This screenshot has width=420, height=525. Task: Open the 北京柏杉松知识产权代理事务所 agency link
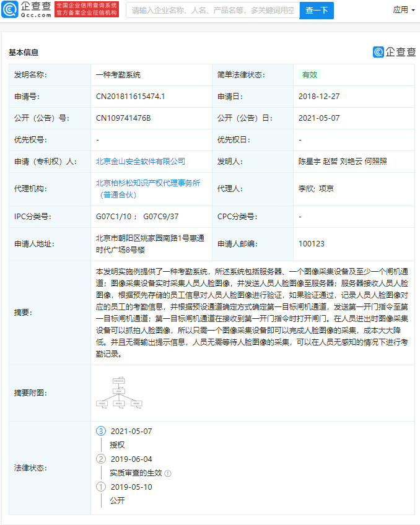pyautogui.click(x=147, y=189)
